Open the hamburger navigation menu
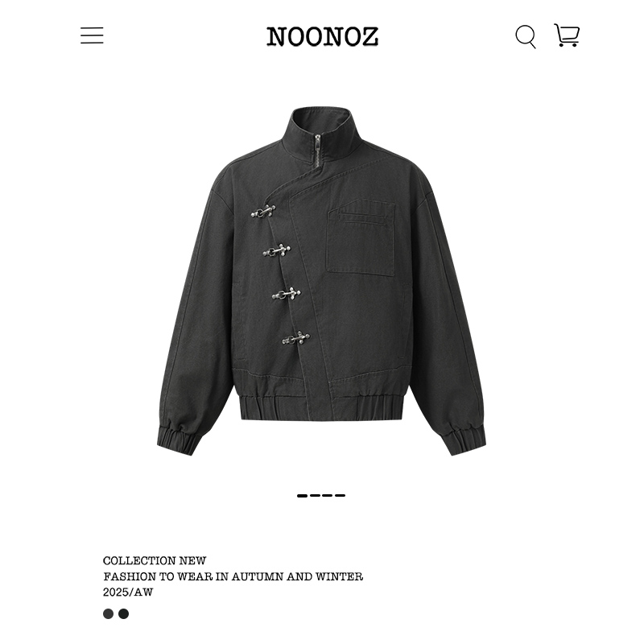Viewport: 644px width, 644px height. pyautogui.click(x=92, y=35)
